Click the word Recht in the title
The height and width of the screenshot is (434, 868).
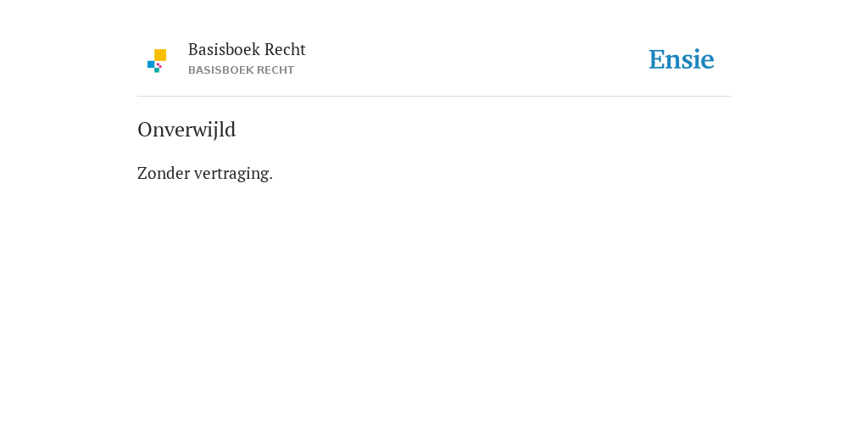(x=285, y=49)
